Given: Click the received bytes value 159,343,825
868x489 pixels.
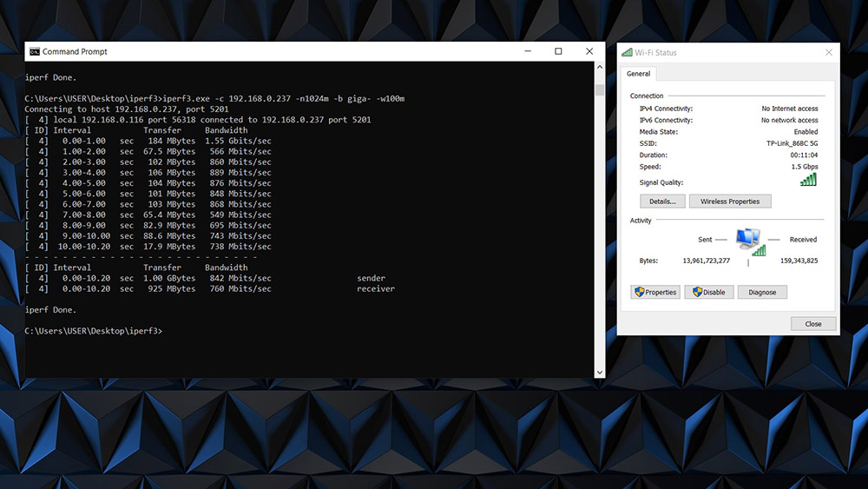Looking at the screenshot, I should click(x=799, y=261).
